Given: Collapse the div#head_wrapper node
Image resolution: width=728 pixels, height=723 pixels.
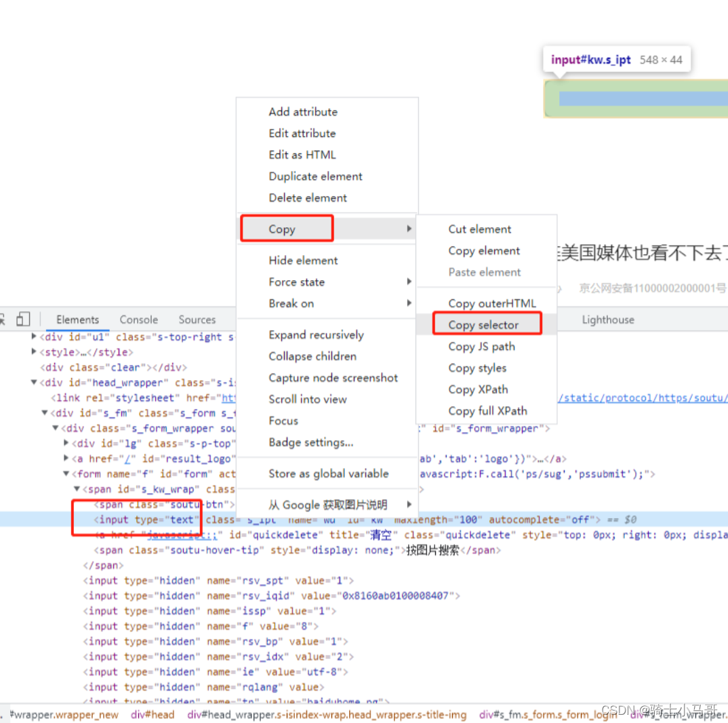Looking at the screenshot, I should [x=33, y=382].
